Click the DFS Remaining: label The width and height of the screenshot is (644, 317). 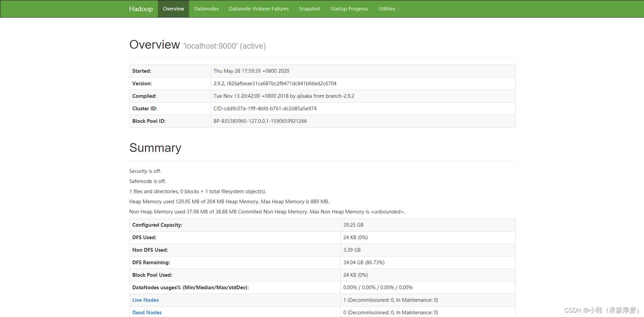(x=151, y=263)
